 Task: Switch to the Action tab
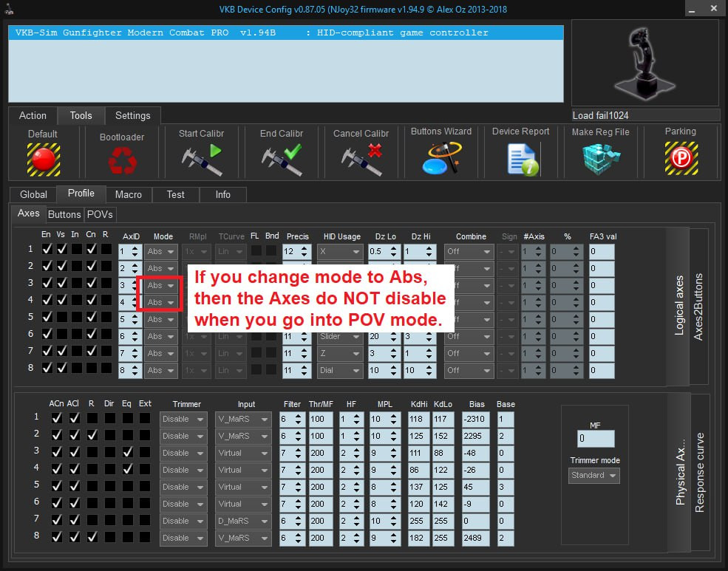click(33, 115)
